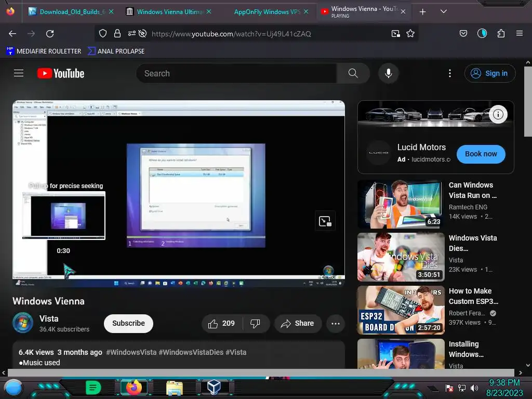532x399 pixels.
Task: Click the Sign in button
Action: 489,73
